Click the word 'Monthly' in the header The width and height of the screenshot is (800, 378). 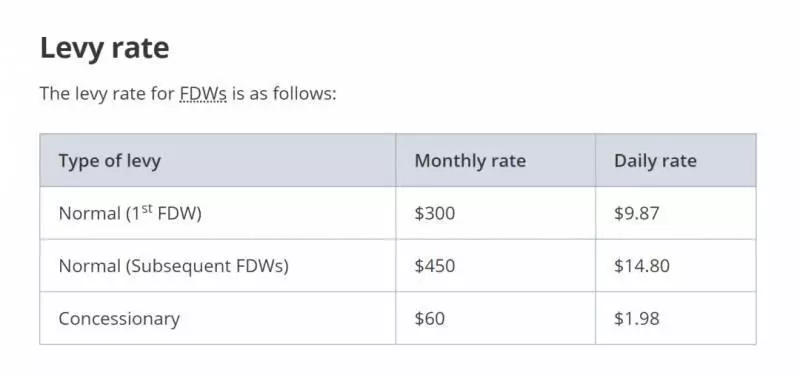pos(443,161)
